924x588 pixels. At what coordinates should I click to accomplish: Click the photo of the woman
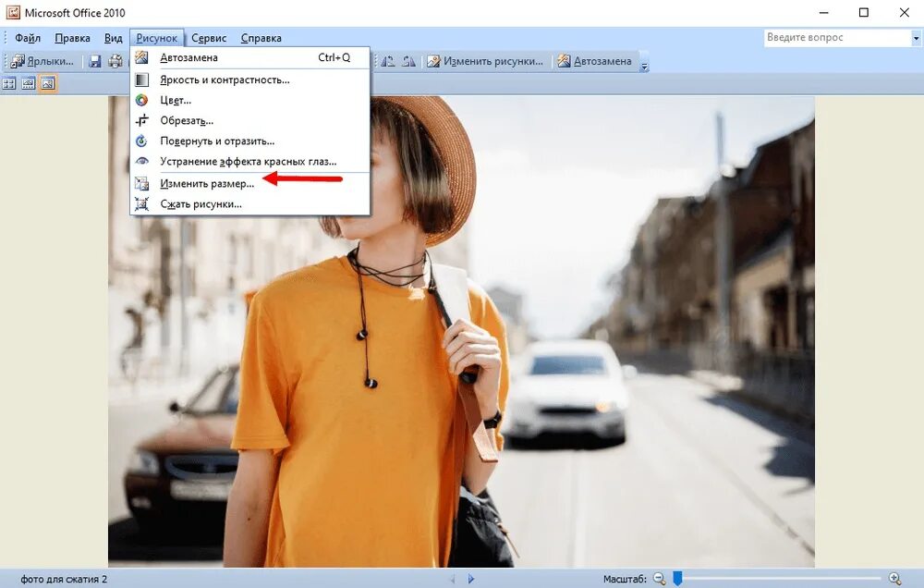click(x=461, y=332)
